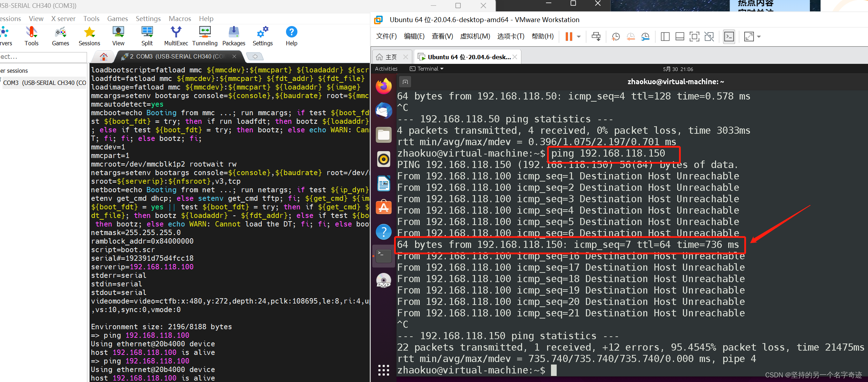Open Ubuntu Software from the dock
The width and height of the screenshot is (868, 382).
[383, 207]
